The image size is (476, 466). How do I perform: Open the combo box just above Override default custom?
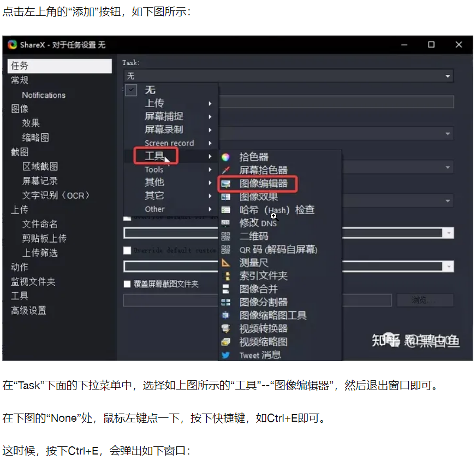[288, 233]
